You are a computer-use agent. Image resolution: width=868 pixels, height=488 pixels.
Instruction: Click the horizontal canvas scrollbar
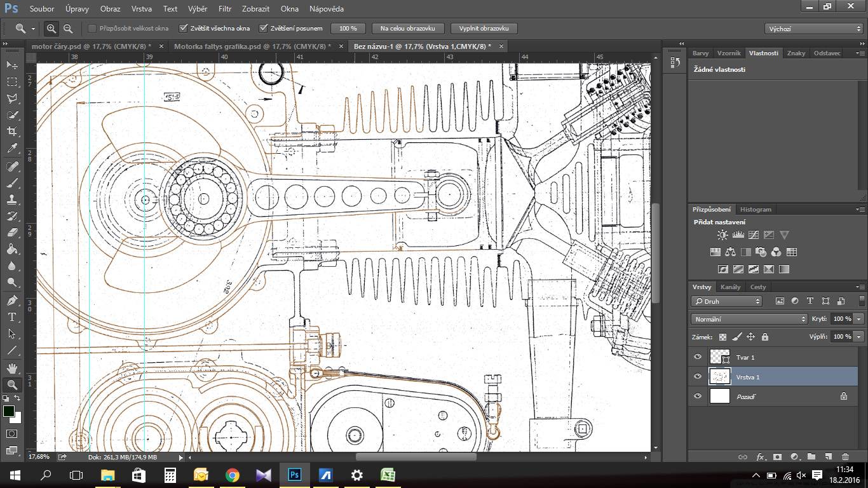[x=416, y=457]
